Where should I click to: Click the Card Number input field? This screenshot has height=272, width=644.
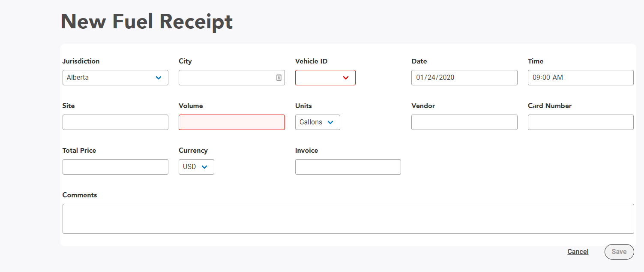[x=581, y=122]
